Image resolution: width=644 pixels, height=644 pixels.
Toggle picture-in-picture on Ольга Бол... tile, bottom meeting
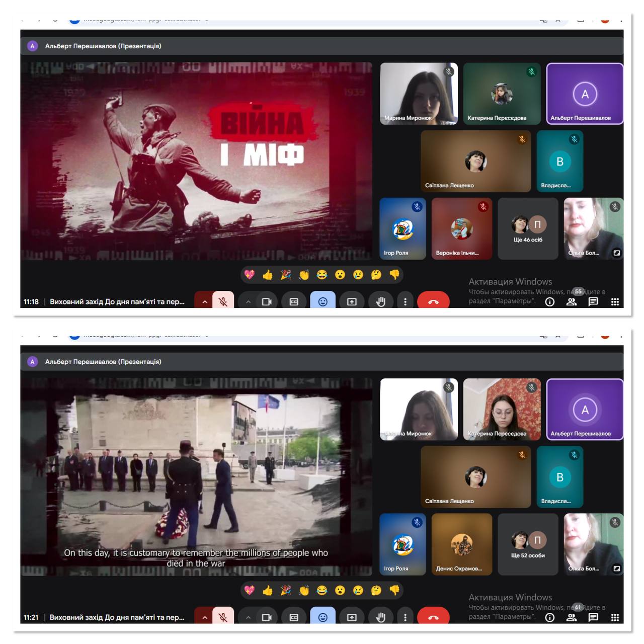(x=617, y=569)
